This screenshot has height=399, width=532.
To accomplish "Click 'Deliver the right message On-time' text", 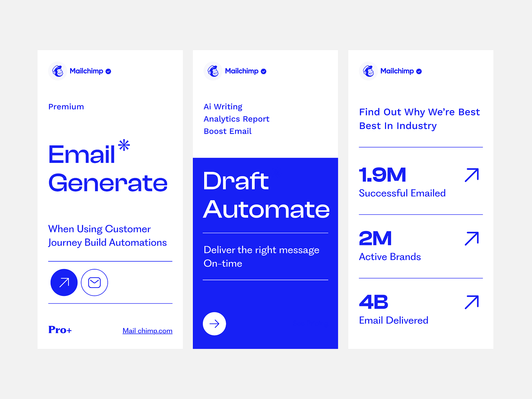I will (x=262, y=257).
